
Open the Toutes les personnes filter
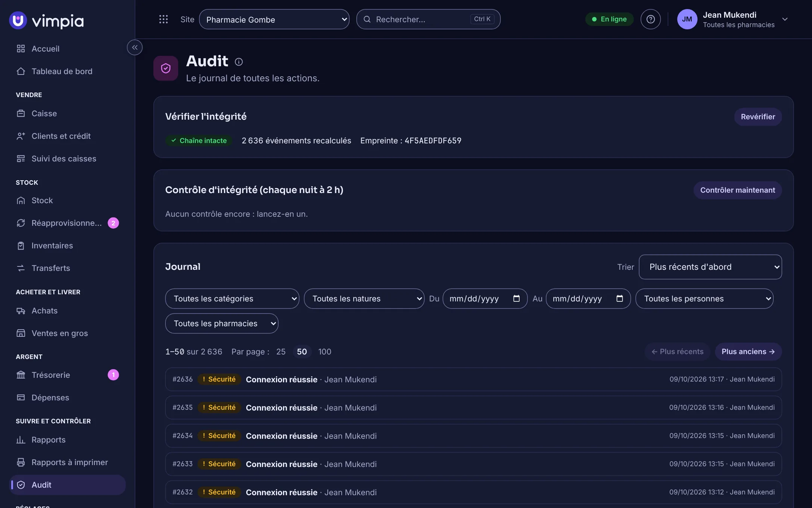[x=704, y=298]
